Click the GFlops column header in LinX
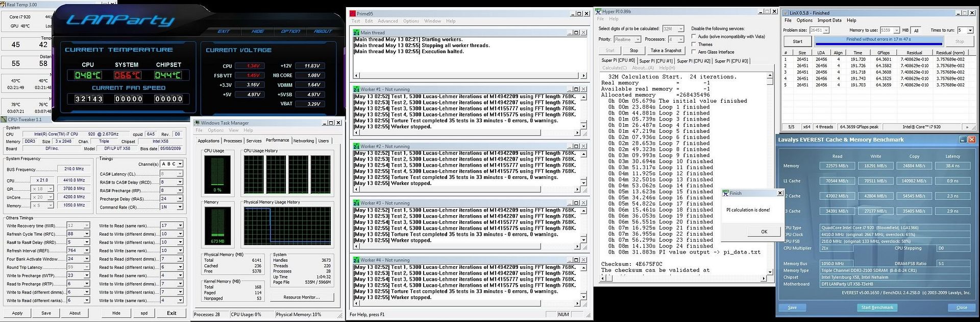Viewport: 980px width, 322px height. point(884,53)
